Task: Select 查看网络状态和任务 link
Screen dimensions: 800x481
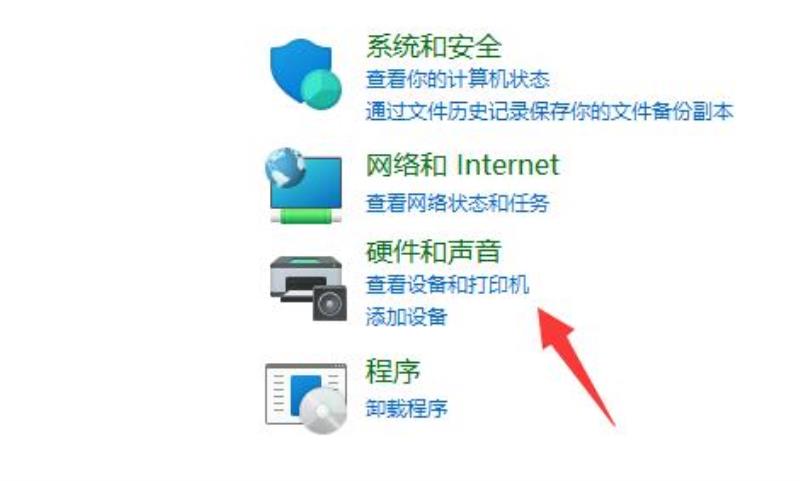Action: tap(458, 203)
